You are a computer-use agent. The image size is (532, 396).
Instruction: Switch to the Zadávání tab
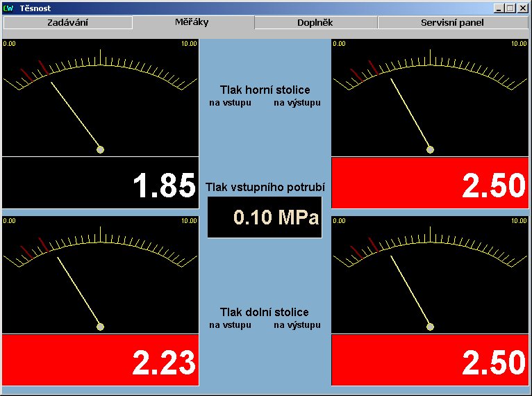[x=67, y=22]
